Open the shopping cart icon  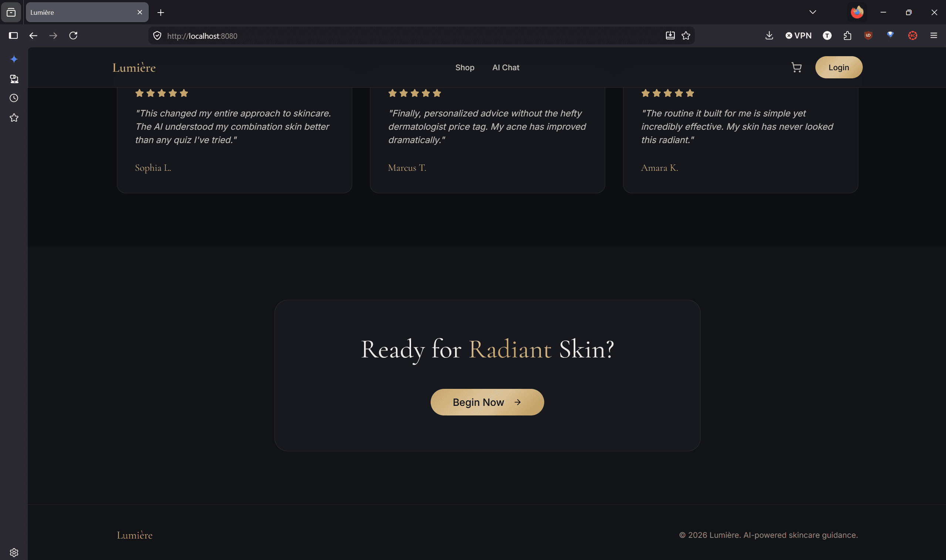(x=797, y=68)
